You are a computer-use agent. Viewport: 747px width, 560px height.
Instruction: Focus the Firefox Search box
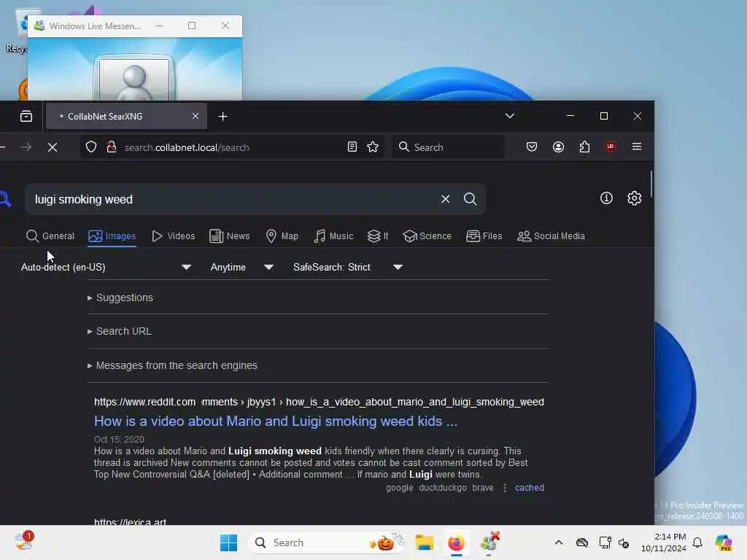point(449,147)
